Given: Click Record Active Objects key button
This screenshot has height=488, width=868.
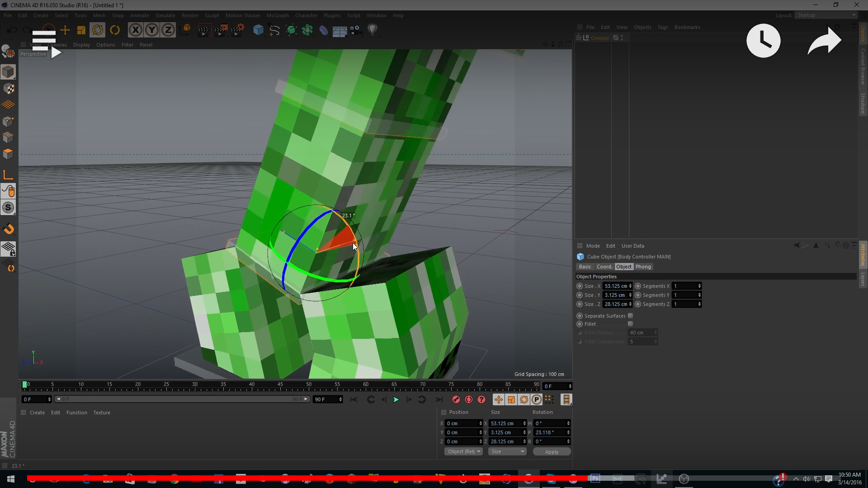Looking at the screenshot, I should (x=456, y=399).
